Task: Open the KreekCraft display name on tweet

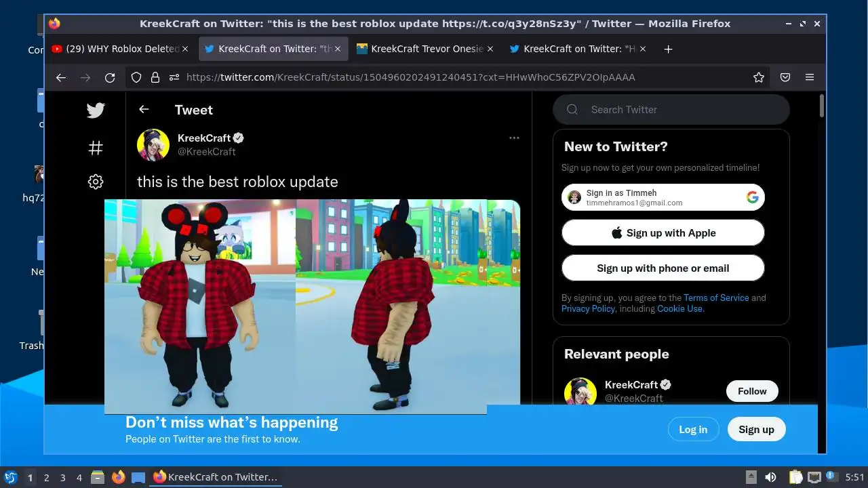Action: pos(204,138)
